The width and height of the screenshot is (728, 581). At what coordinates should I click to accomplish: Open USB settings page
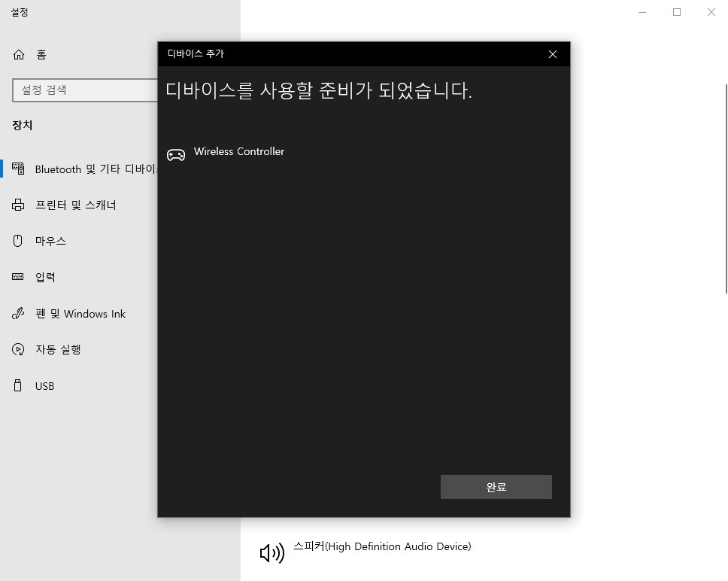pos(45,386)
